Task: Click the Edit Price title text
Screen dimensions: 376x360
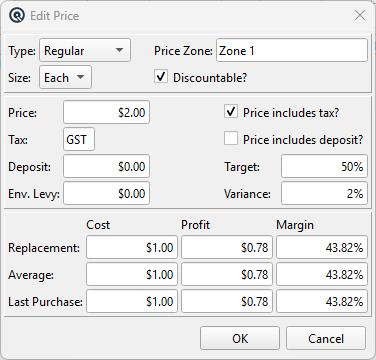Action: tap(55, 16)
